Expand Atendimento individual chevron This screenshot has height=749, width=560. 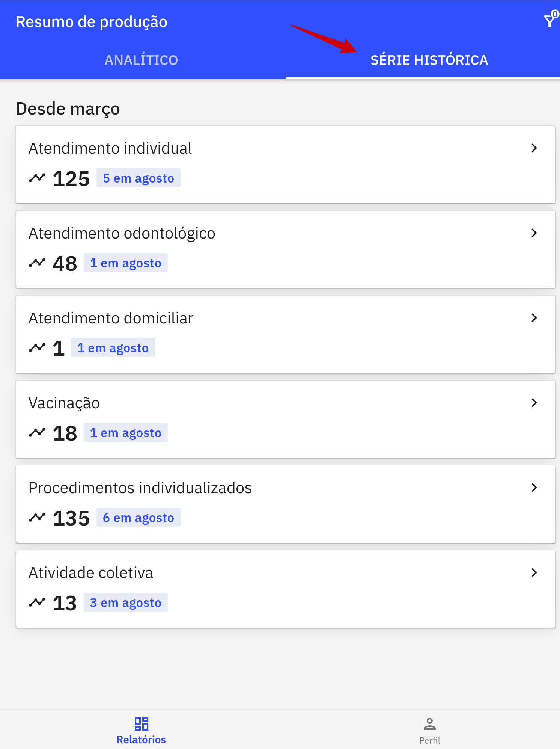[x=534, y=148]
